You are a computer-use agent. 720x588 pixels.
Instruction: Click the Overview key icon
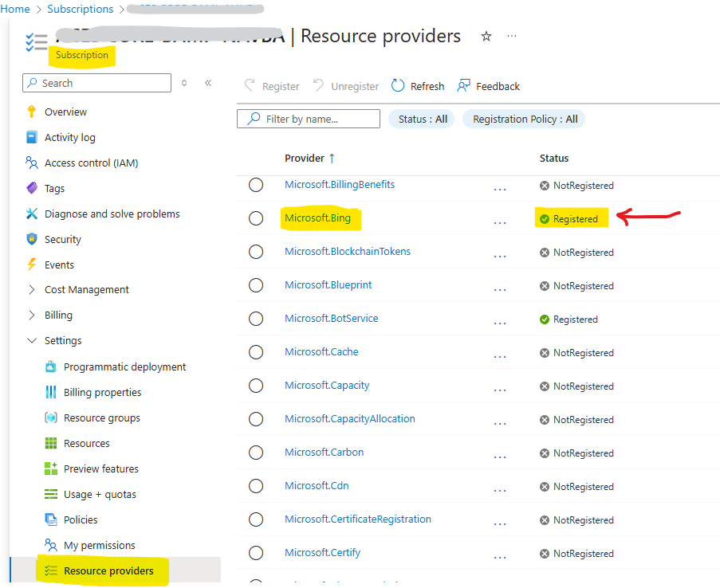point(31,112)
